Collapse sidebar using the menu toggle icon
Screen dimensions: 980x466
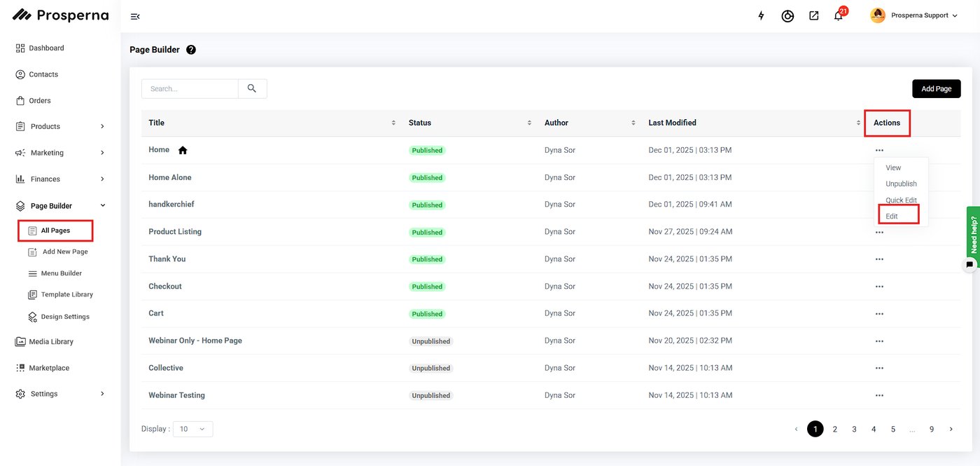click(135, 16)
